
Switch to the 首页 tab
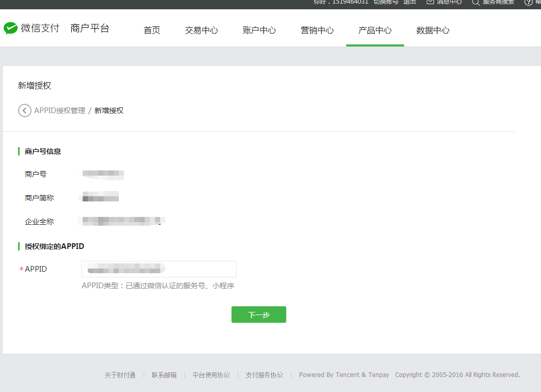151,30
